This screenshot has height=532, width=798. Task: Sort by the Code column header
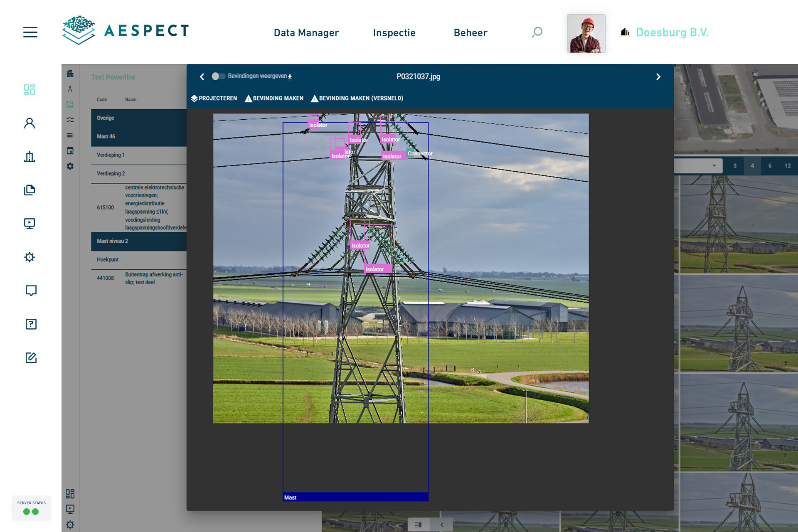(x=102, y=100)
